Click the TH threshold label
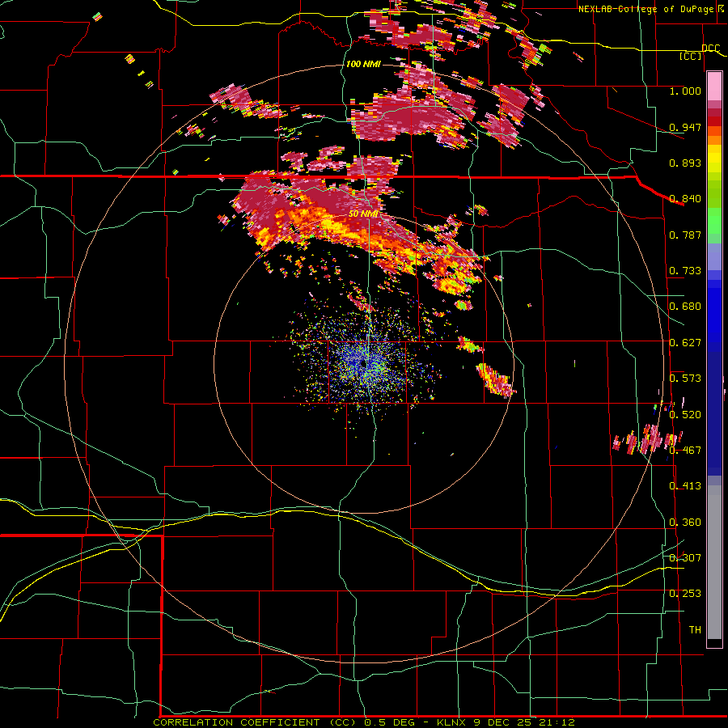 695,629
